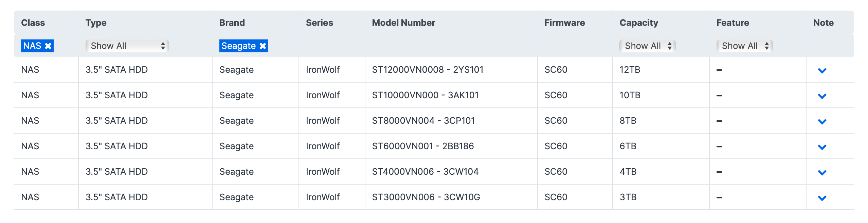
Task: Expand note for the 10TB IronWolf drive
Action: (x=822, y=96)
